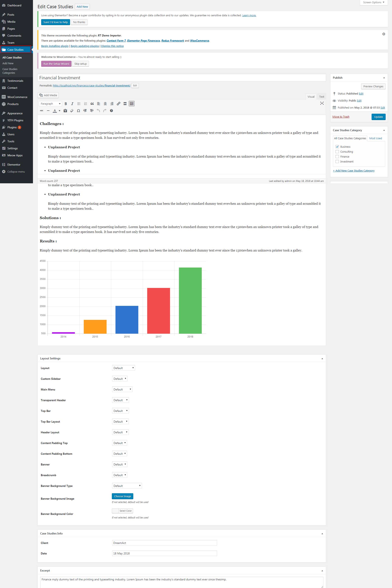392x588 pixels.
Task: Align text right
Action: pos(112,104)
